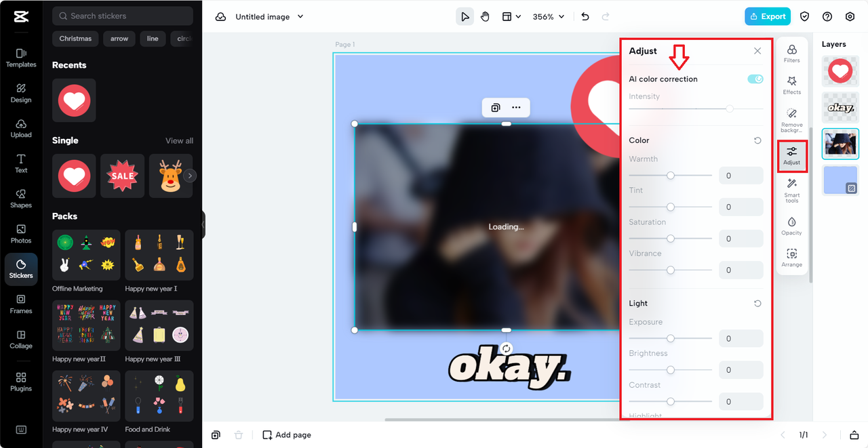
Task: Click the cloud save status icon
Action: point(220,17)
